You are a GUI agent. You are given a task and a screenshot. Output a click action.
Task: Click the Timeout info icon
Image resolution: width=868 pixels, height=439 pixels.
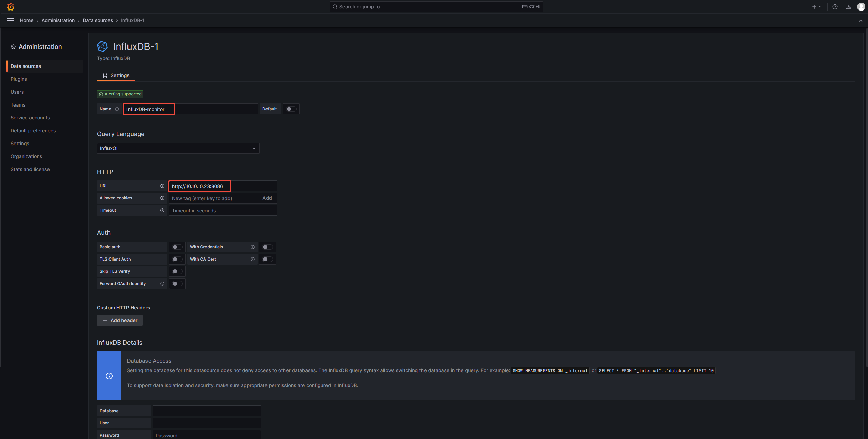162,210
